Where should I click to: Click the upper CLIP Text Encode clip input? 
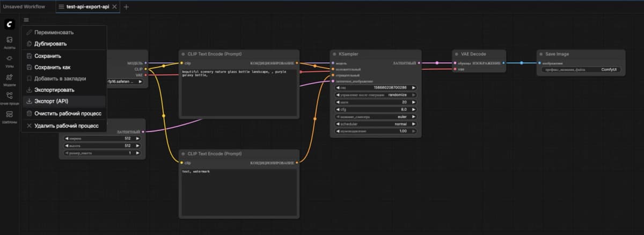click(x=181, y=63)
